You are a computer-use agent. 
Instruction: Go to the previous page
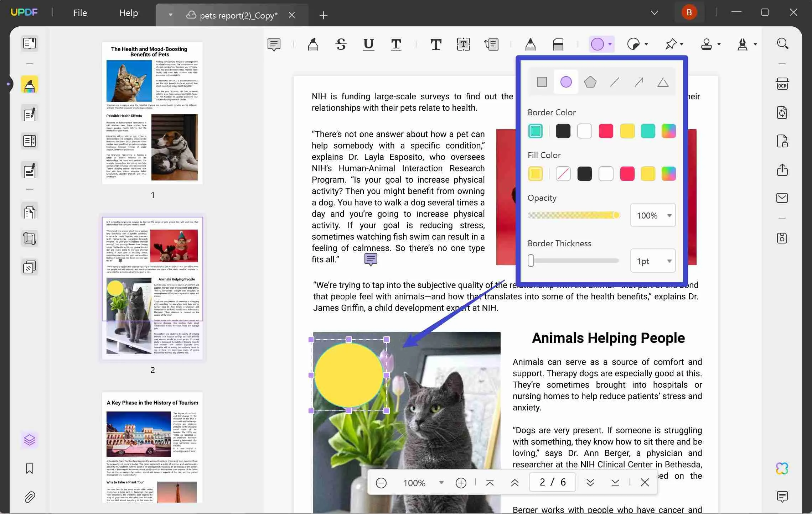pyautogui.click(x=515, y=483)
